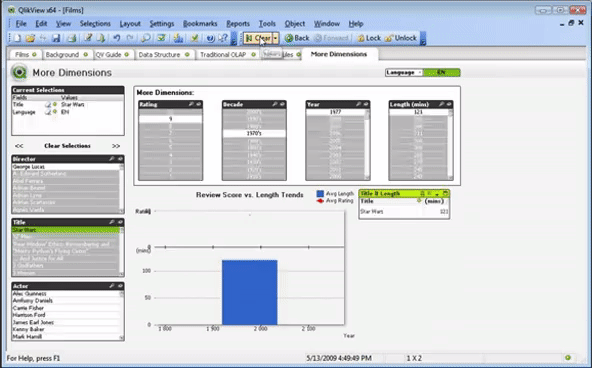Click the clear eraser icon in Director header
Viewport: 592px width, 368px height.
(x=120, y=159)
